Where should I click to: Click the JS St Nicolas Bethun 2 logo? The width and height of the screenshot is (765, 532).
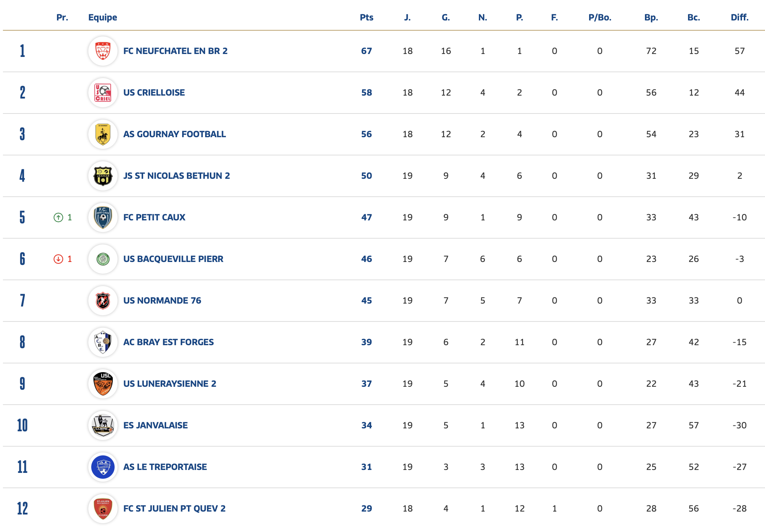[x=103, y=176]
